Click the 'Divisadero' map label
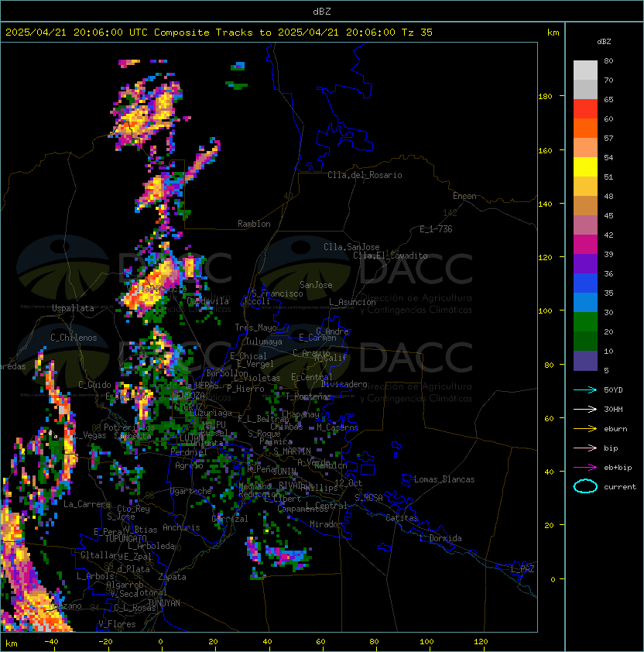This screenshot has height=652, width=644. point(344,384)
